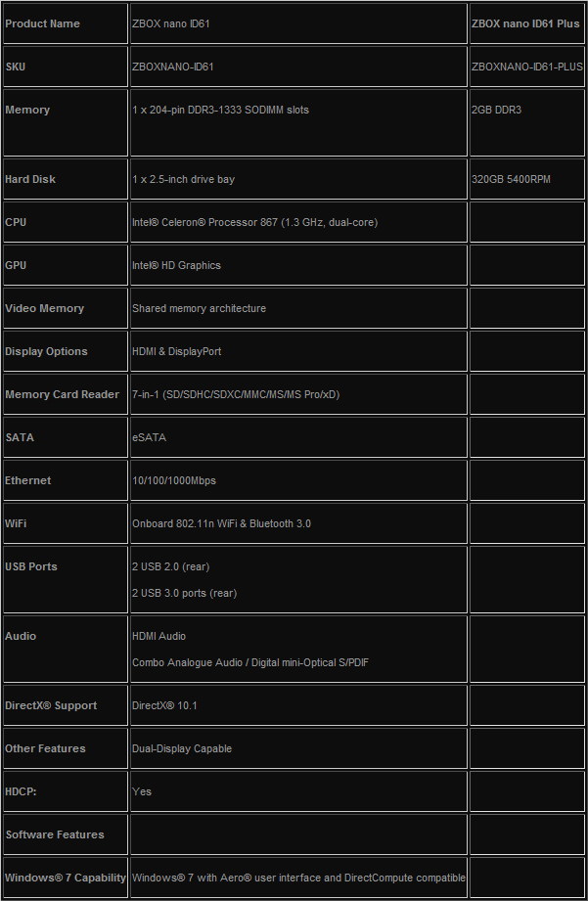Click the Product Name row header
Image resolution: width=588 pixels, height=901 pixels.
coord(65,23)
